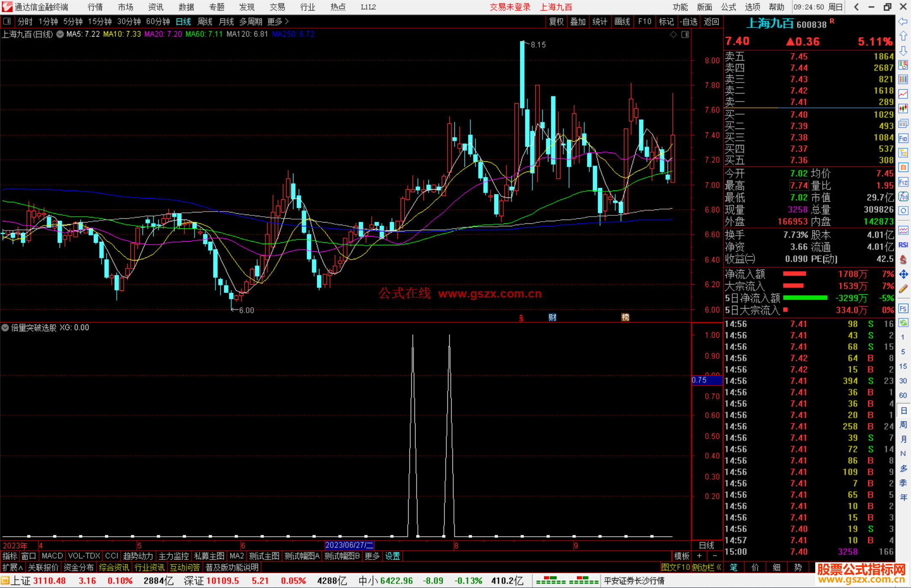
Task: Open the f(x) formula icon
Action: [903, 197]
